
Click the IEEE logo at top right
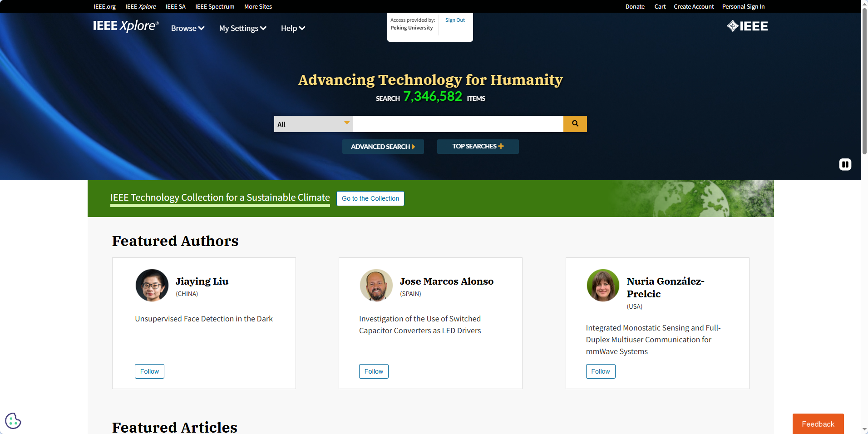[x=747, y=26]
